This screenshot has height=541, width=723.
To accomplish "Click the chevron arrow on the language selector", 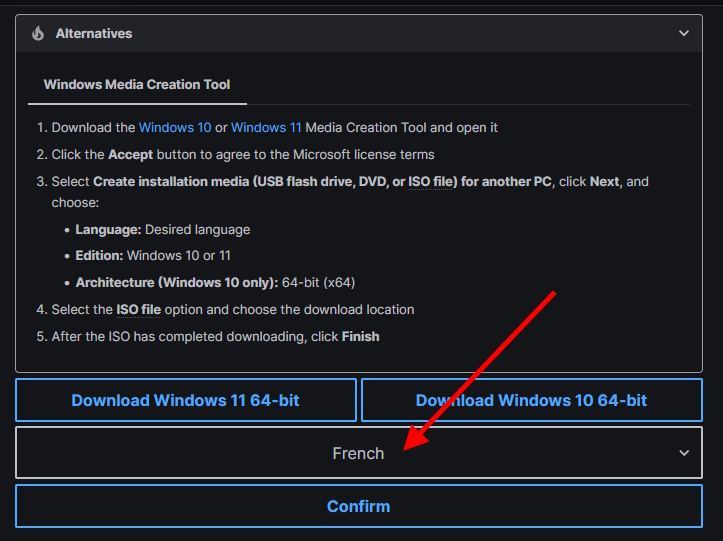I will pos(684,453).
